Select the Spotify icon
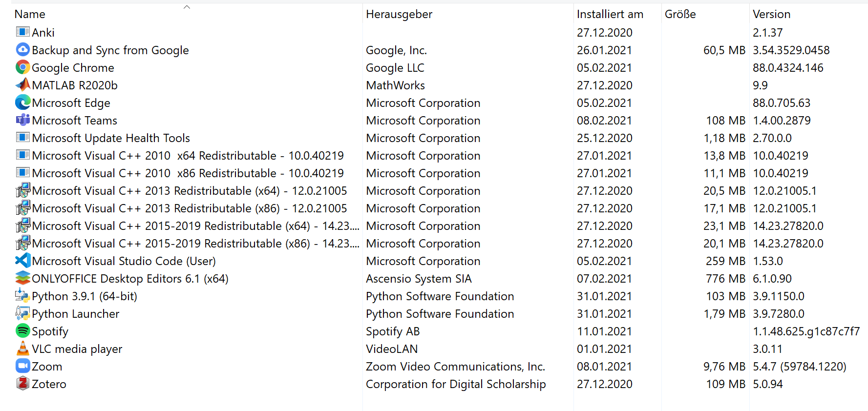This screenshot has height=411, width=868. click(23, 331)
